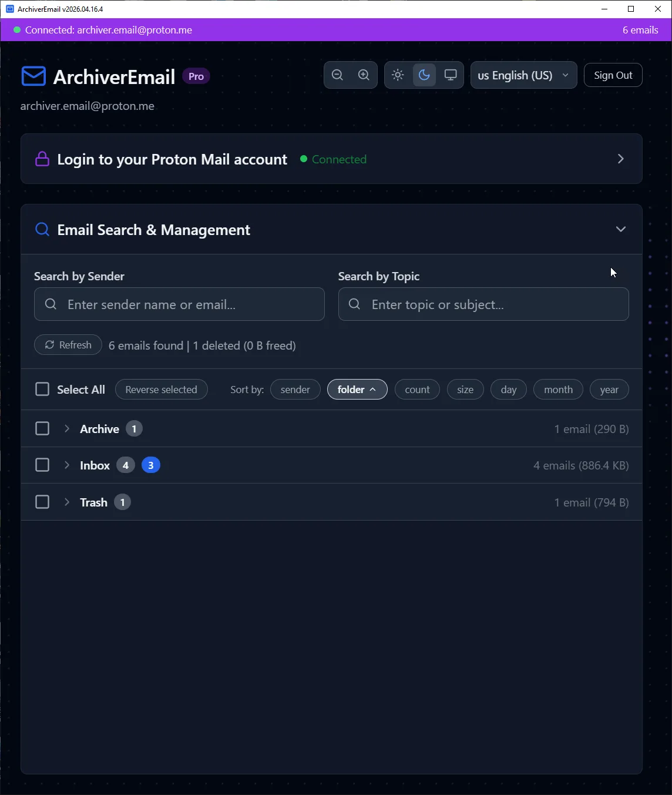
Task: Click the Pro badge
Action: [196, 76]
